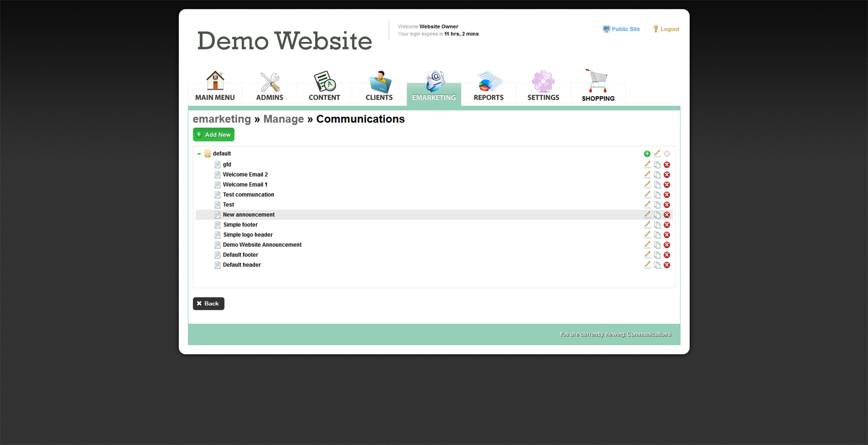The height and width of the screenshot is (445, 868).
Task: Duplicate the Simple footer communication
Action: tap(657, 225)
